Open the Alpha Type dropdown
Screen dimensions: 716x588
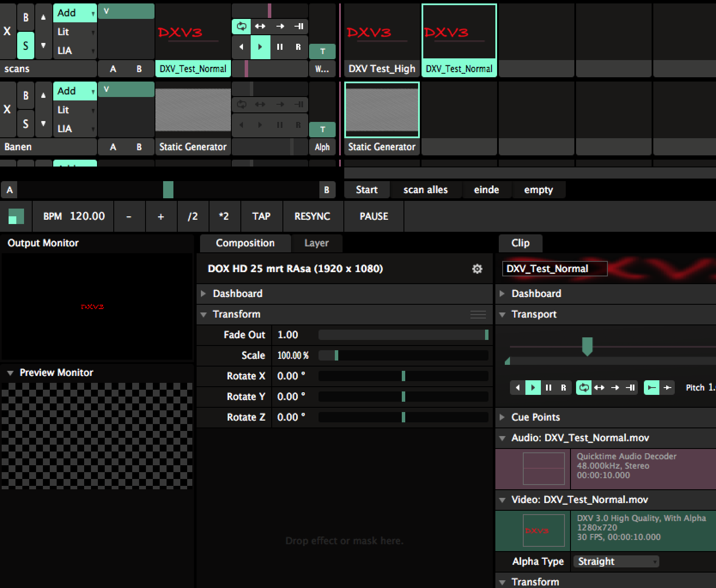[x=616, y=561]
